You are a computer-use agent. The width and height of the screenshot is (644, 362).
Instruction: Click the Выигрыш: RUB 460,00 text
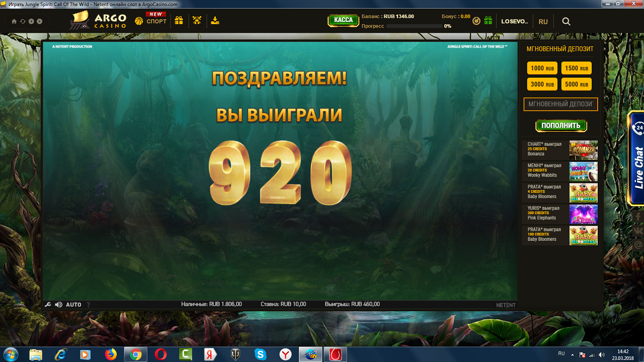[352, 304]
